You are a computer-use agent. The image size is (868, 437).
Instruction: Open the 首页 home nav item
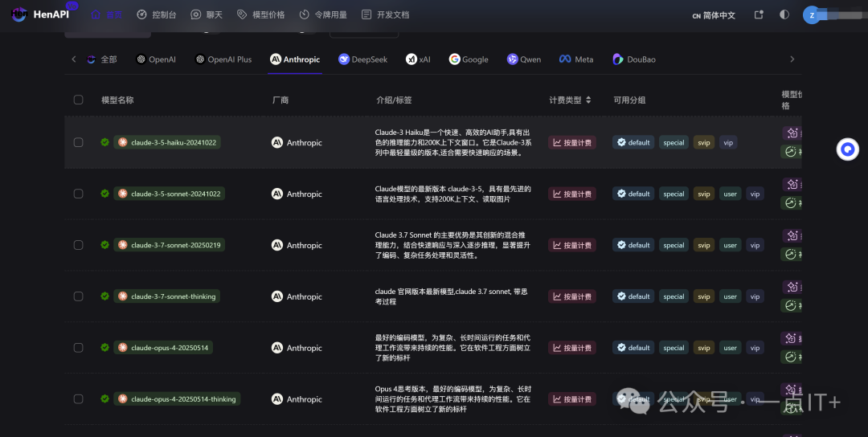pos(107,15)
